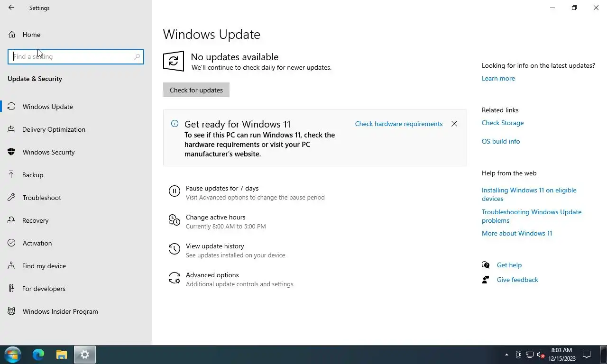607x364 pixels.
Task: Click Check for updates button
Action: pos(196,90)
